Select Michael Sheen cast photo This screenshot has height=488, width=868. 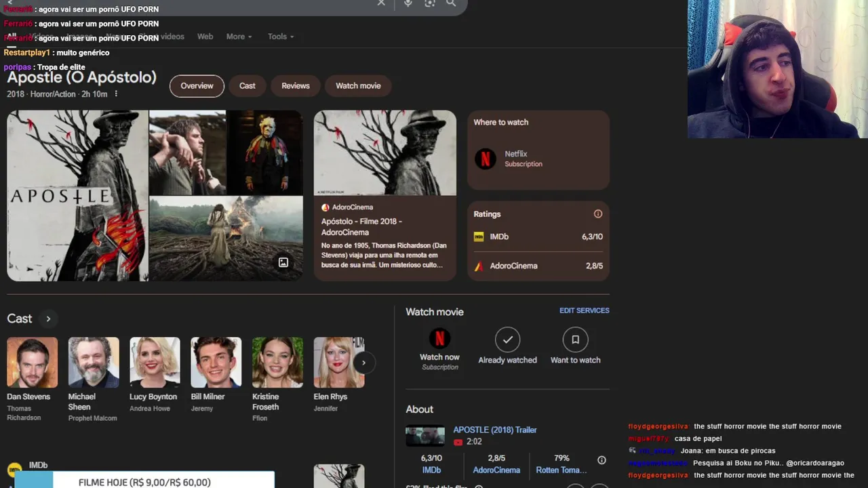(x=94, y=363)
